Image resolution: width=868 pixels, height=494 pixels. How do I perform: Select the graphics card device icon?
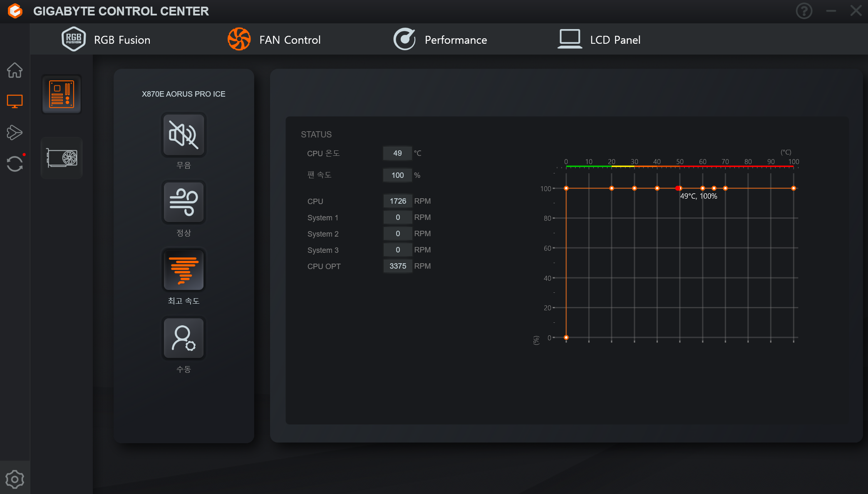pyautogui.click(x=62, y=158)
